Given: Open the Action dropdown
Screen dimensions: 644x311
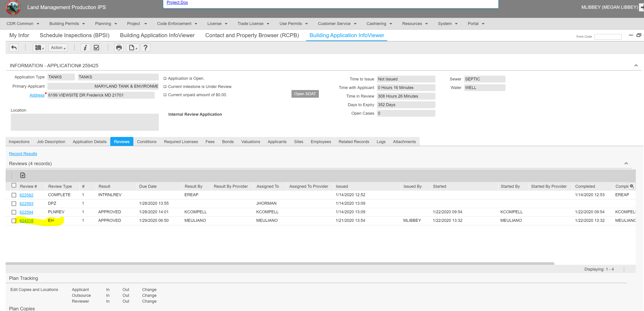Looking at the screenshot, I should click(58, 48).
